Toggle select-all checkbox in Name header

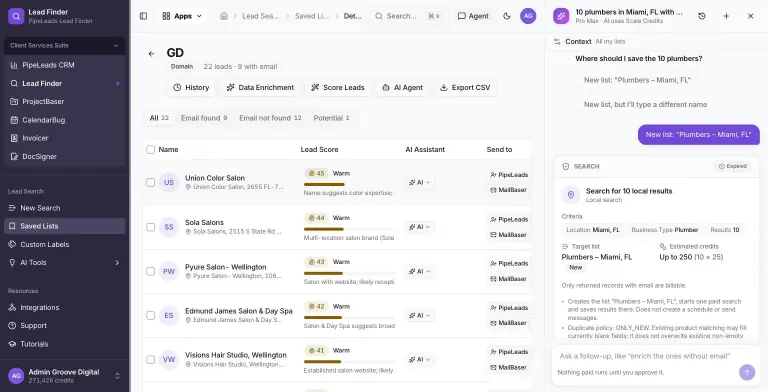pos(151,149)
